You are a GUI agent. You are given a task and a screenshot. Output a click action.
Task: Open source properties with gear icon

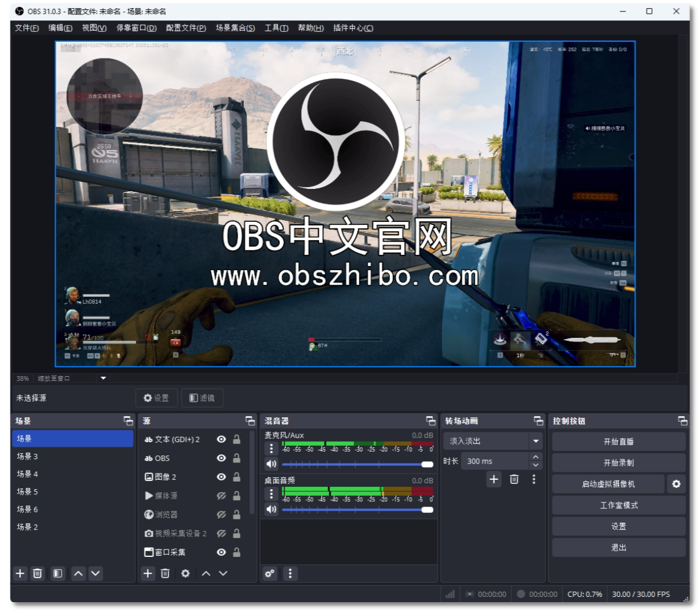[x=185, y=573]
